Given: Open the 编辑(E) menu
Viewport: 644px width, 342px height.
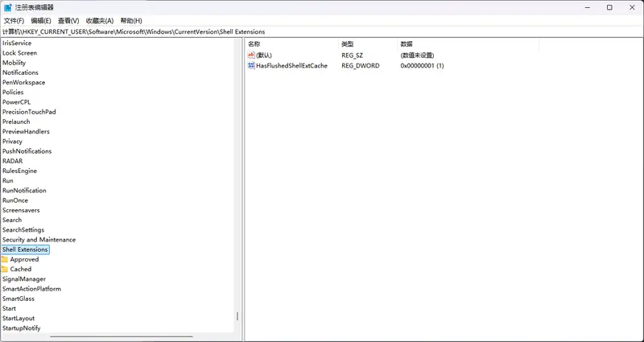Looking at the screenshot, I should coord(41,21).
